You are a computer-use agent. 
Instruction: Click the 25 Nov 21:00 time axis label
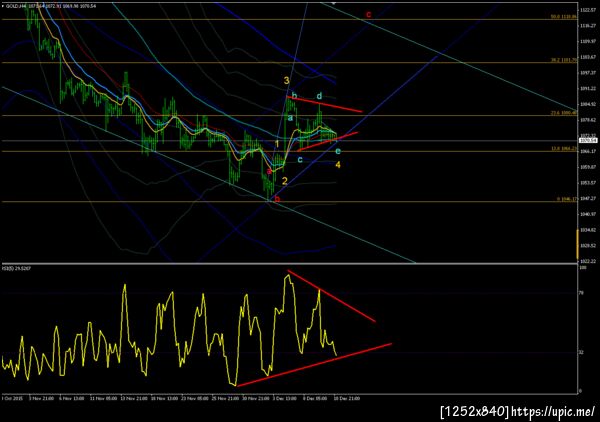(x=223, y=399)
